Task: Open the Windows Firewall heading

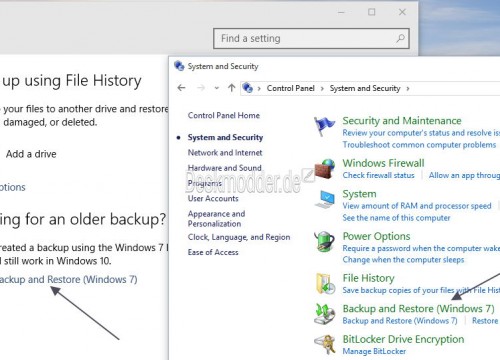Action: click(x=383, y=163)
